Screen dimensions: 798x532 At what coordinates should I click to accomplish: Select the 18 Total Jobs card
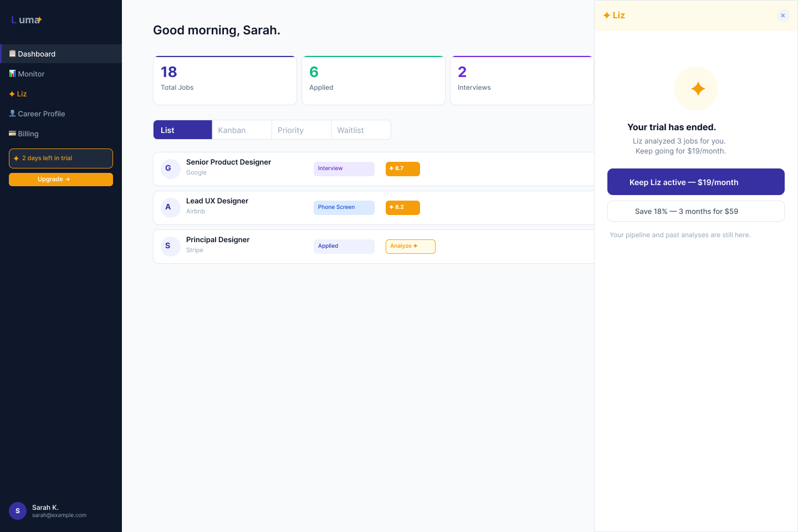tap(225, 80)
